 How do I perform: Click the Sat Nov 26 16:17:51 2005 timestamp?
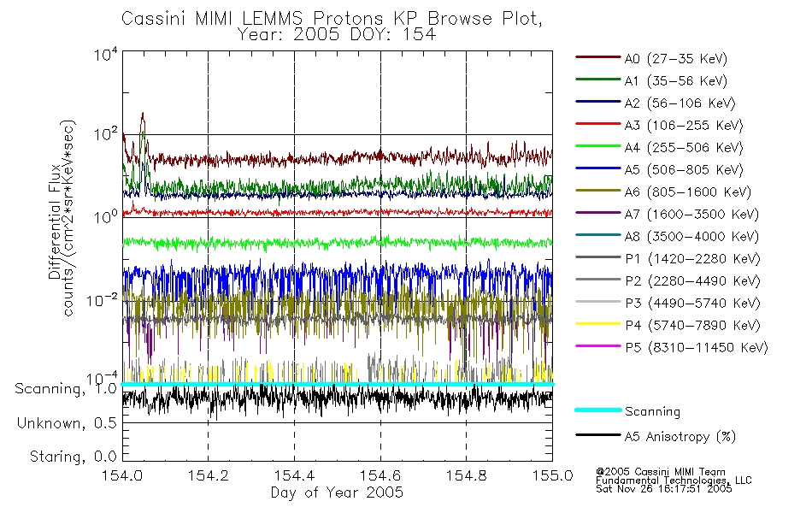(664, 489)
